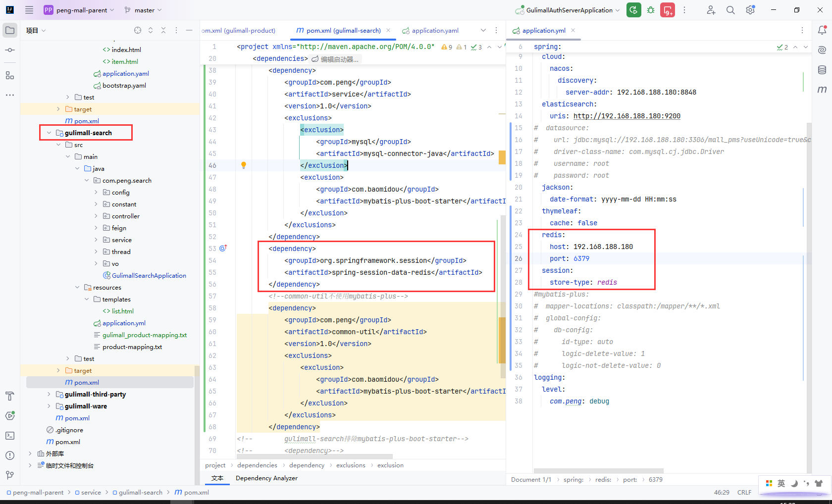This screenshot has width=832, height=504.
Task: Open Code With Me user icon
Action: (x=711, y=10)
